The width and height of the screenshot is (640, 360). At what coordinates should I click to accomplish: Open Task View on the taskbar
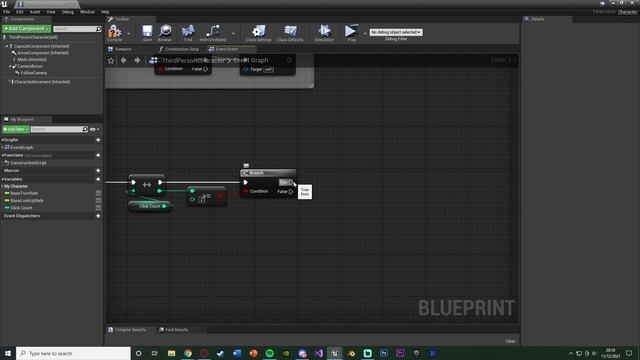pos(155,353)
